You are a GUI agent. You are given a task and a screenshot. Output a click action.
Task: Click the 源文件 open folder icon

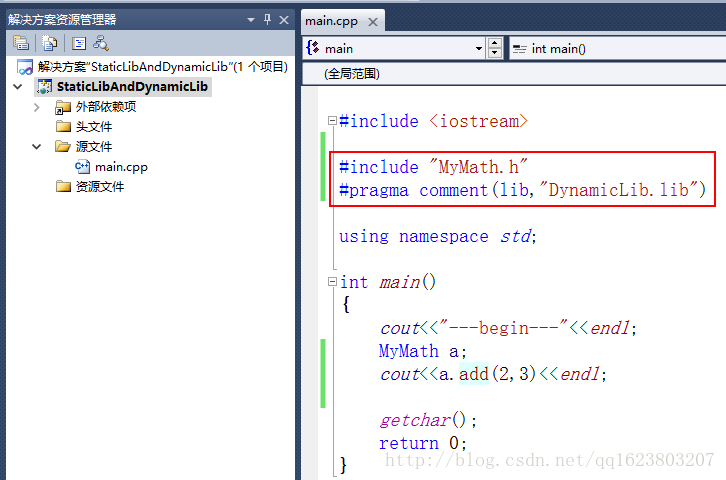(x=63, y=146)
